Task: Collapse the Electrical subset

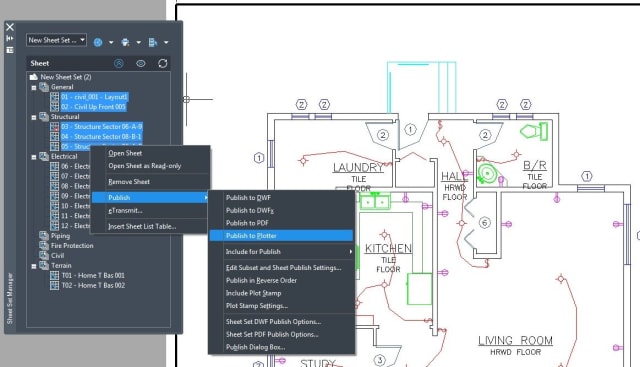Action: 34,157
